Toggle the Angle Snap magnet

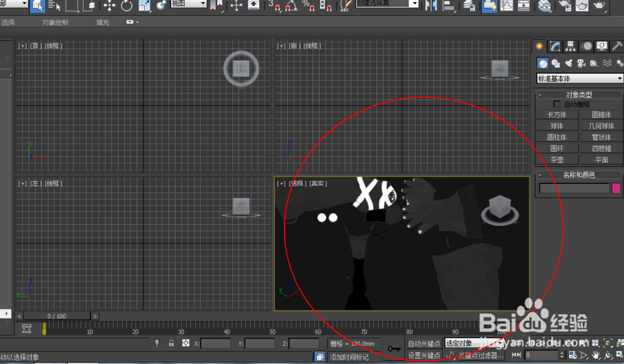coord(291,6)
